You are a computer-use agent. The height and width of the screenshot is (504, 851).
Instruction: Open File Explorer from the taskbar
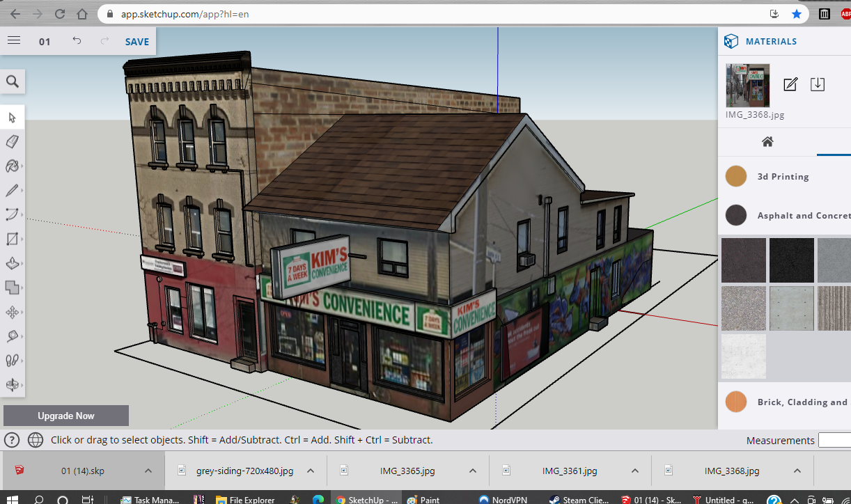point(245,499)
